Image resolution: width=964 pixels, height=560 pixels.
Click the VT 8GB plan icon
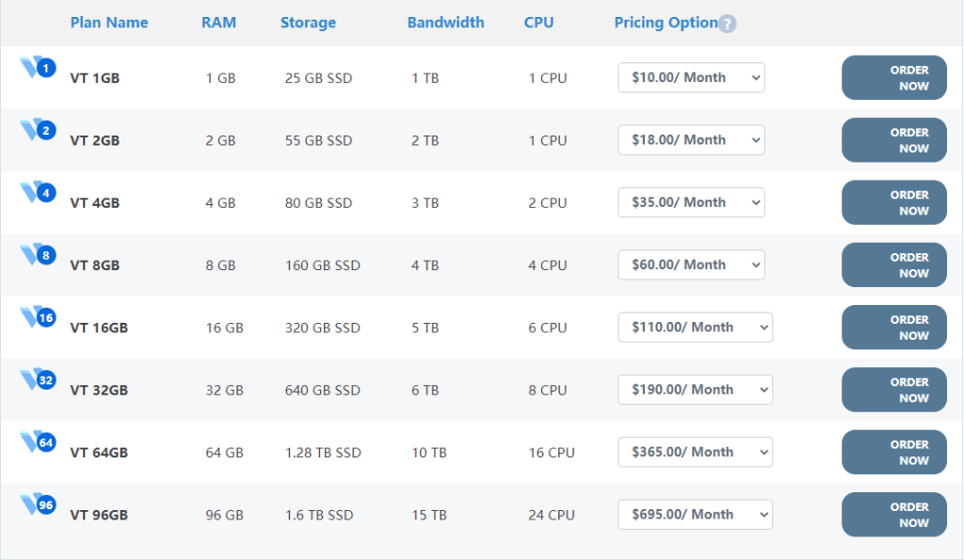(38, 255)
